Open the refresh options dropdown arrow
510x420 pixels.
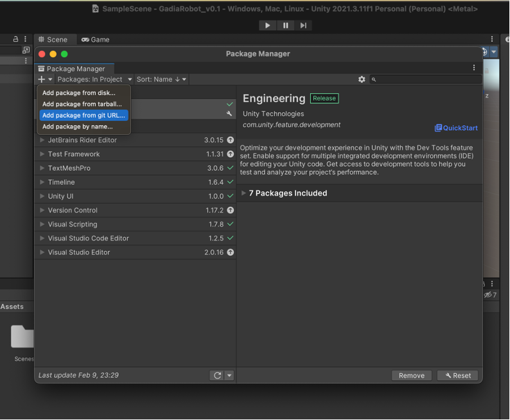[x=229, y=376]
